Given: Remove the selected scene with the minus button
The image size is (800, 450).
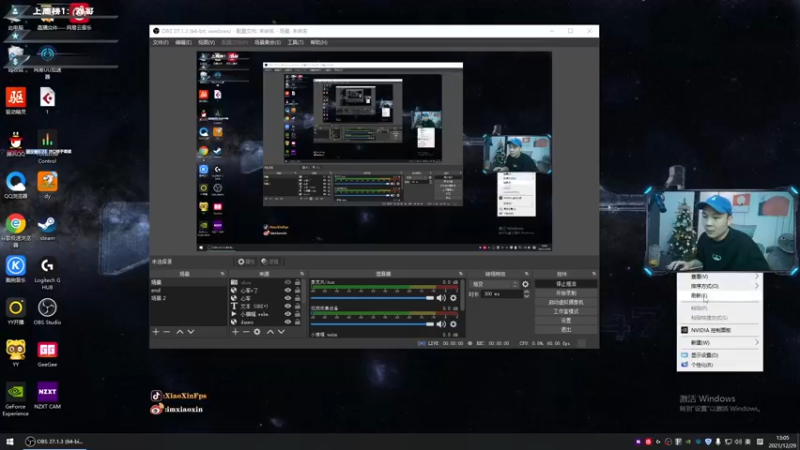Looking at the screenshot, I should tap(167, 332).
